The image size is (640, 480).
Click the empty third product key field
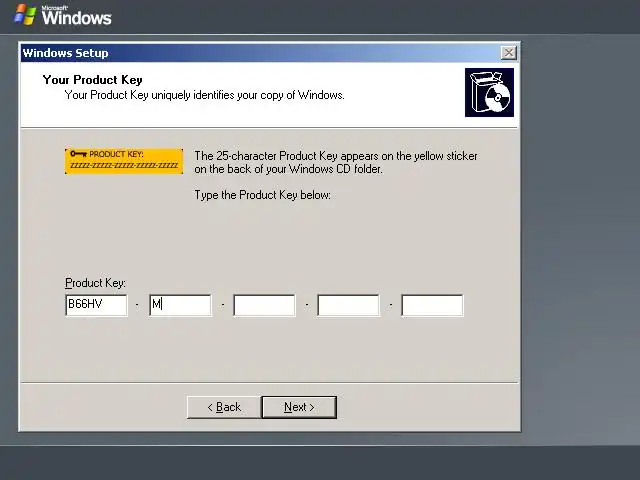coord(264,305)
